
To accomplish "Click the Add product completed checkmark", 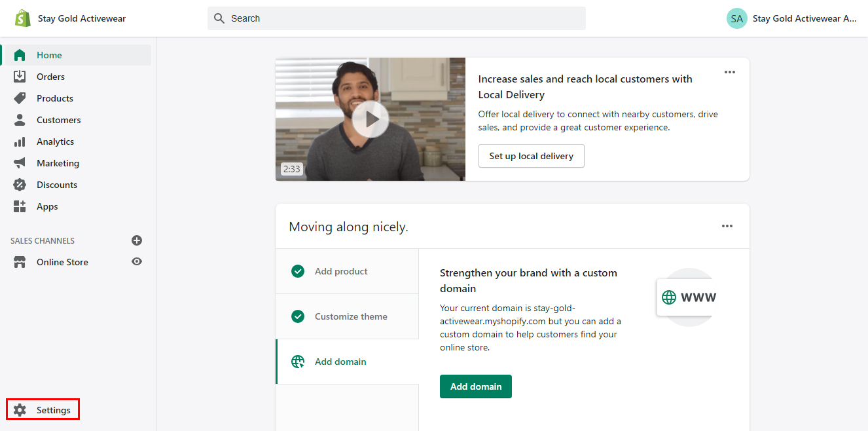I will coord(298,271).
